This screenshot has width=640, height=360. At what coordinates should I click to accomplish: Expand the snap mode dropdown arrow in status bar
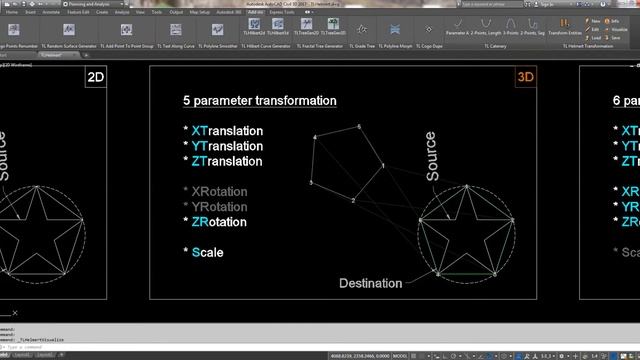point(429,356)
